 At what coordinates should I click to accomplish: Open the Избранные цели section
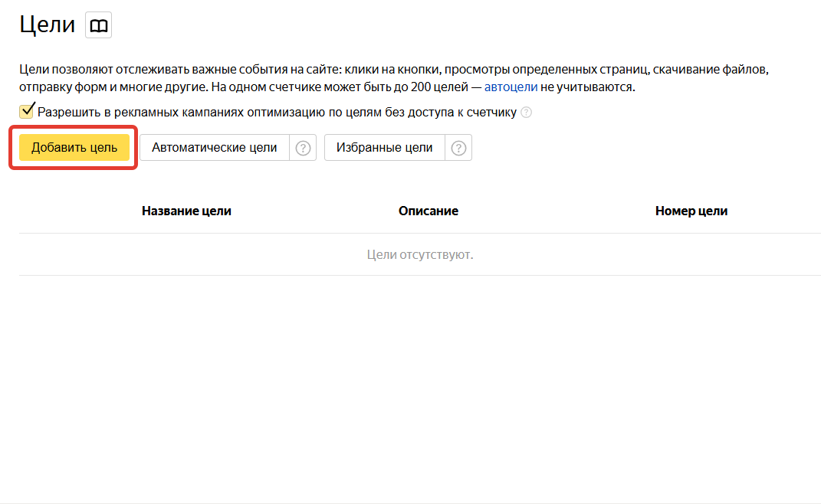coord(384,148)
